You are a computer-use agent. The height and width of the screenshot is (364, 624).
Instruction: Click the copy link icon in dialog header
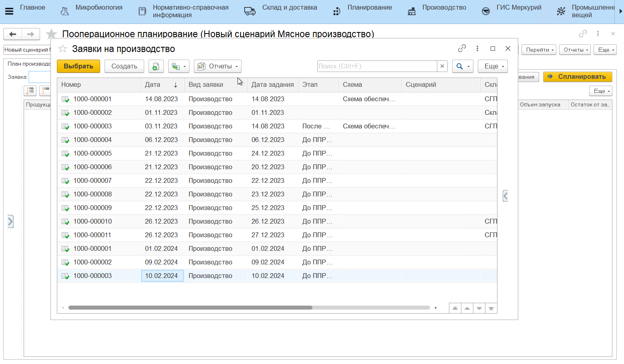[462, 48]
